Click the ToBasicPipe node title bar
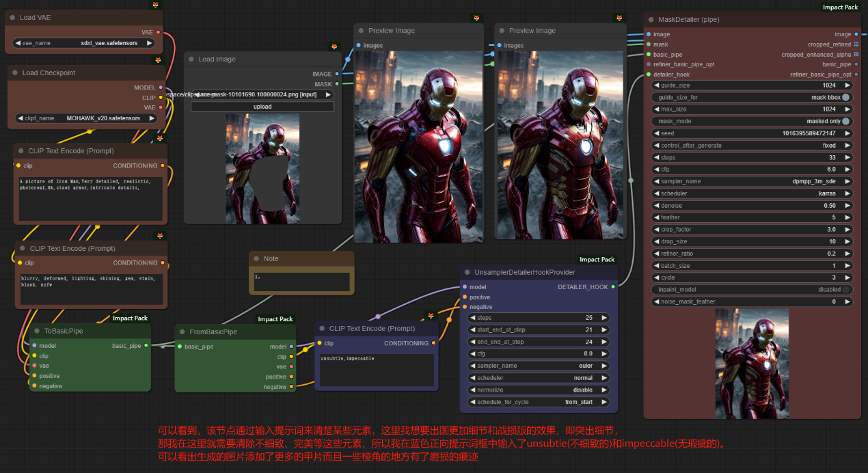Viewport: 868px width, 473px height. (x=63, y=331)
